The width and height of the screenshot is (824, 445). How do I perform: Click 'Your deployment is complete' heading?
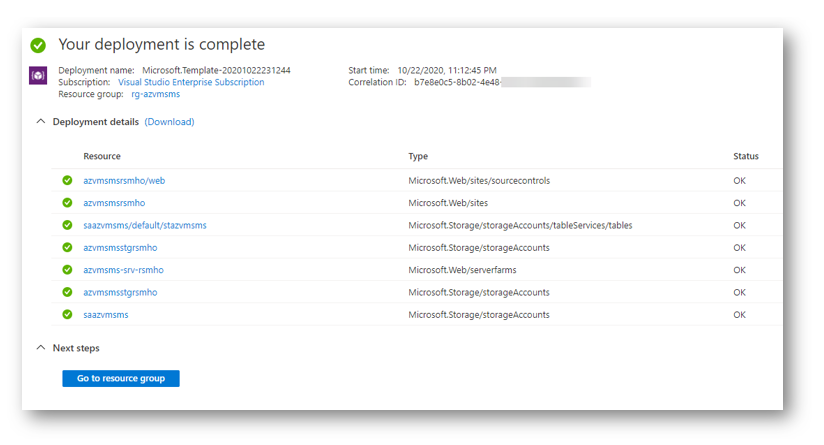tap(161, 44)
